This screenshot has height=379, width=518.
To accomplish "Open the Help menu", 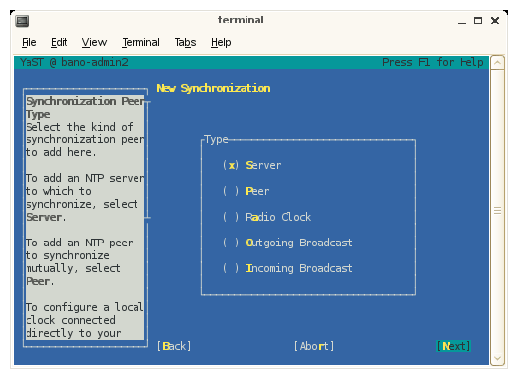I will tap(221, 42).
